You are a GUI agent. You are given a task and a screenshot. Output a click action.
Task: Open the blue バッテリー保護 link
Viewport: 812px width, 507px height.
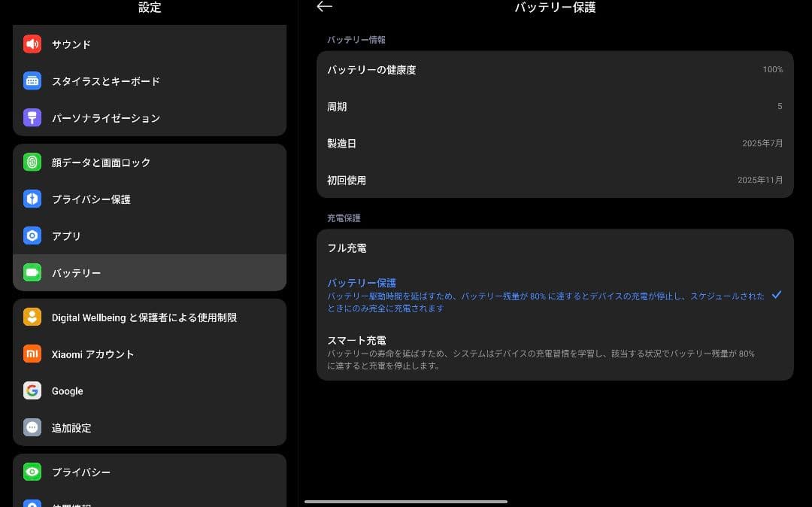tap(362, 283)
